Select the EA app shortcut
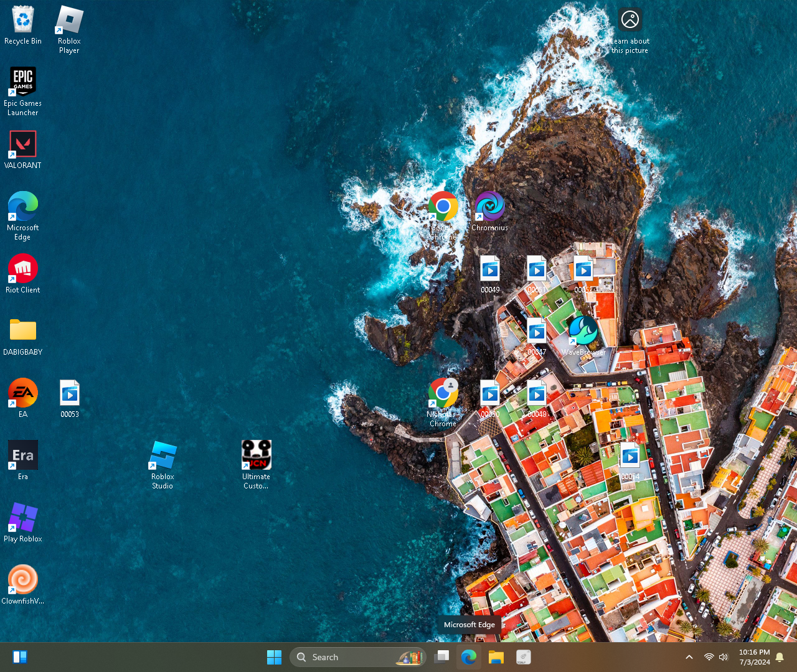 [x=23, y=399]
